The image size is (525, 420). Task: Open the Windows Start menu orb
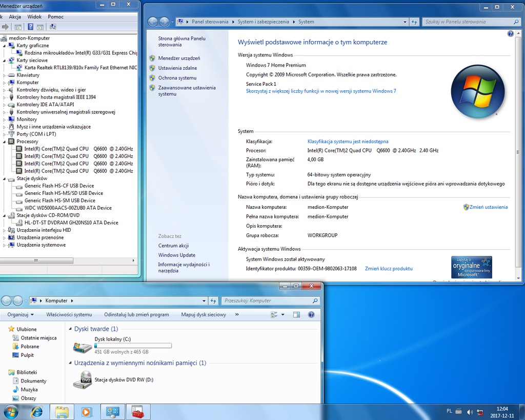(10, 412)
